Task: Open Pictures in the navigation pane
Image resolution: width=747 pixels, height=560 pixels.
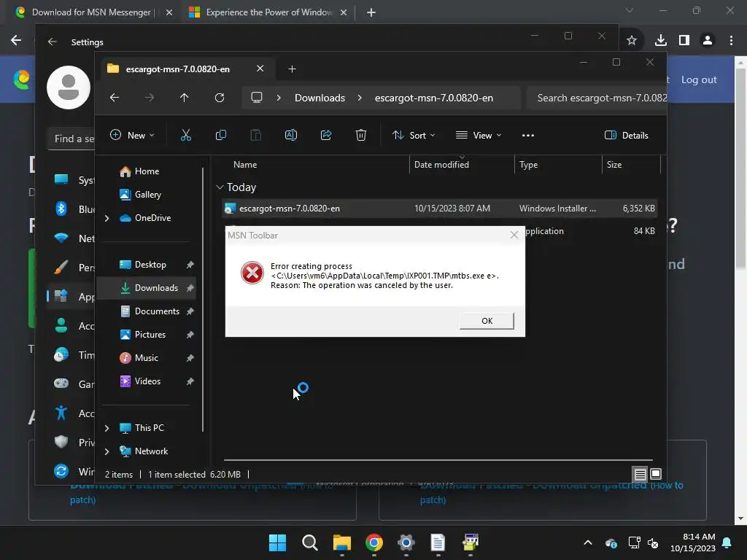Action: [x=150, y=334]
